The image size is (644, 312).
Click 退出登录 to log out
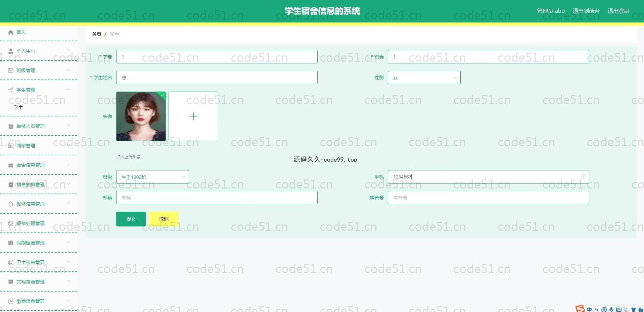[x=618, y=11]
